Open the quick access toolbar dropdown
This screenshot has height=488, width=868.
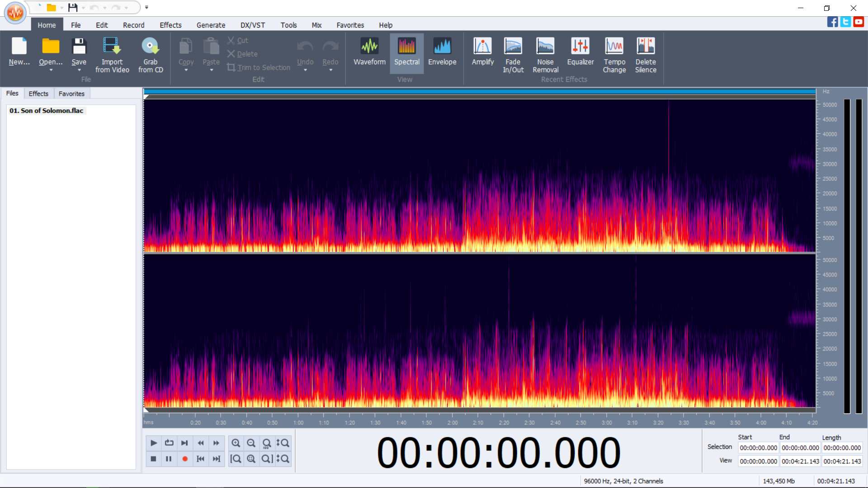point(146,7)
